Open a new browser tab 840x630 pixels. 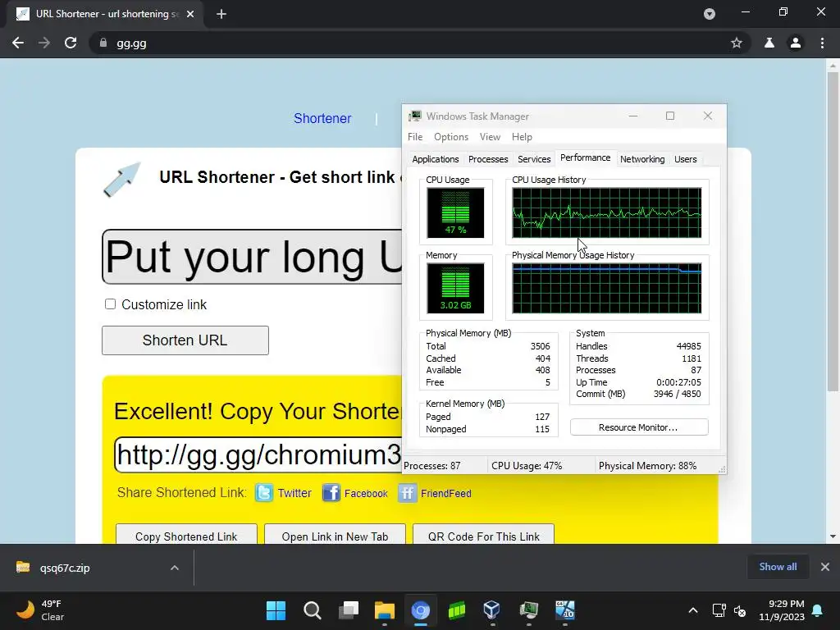[221, 14]
